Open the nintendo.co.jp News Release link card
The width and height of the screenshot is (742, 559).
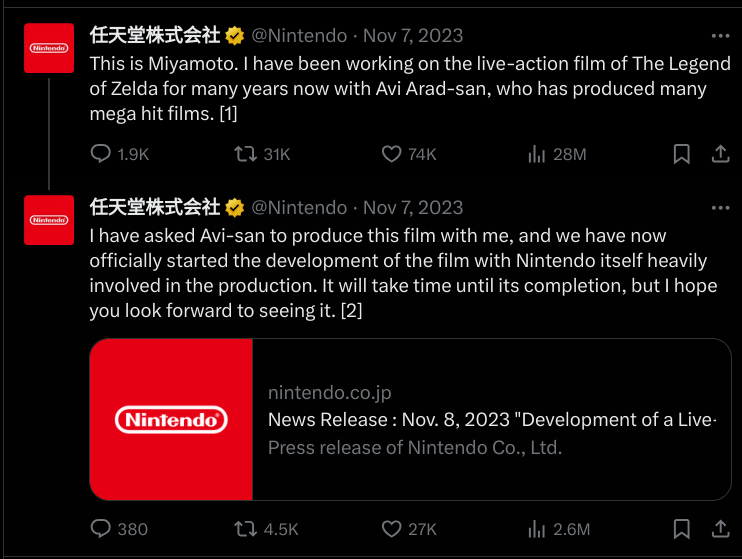[x=490, y=419]
